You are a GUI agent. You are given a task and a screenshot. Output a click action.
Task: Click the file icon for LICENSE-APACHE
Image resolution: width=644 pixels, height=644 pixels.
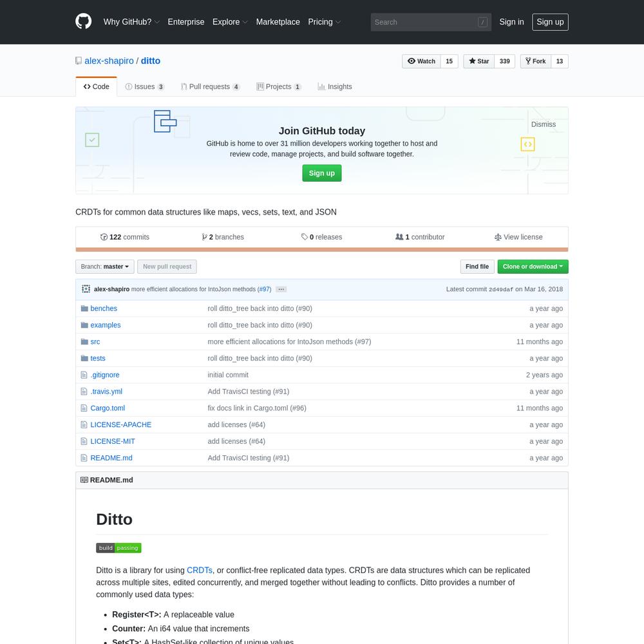(x=84, y=424)
